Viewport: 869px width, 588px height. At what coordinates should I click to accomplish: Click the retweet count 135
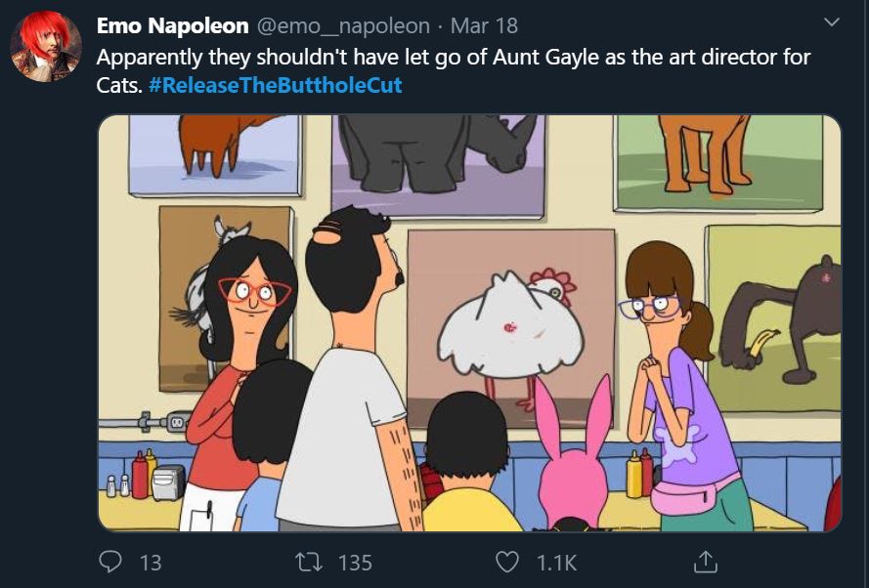point(355,563)
